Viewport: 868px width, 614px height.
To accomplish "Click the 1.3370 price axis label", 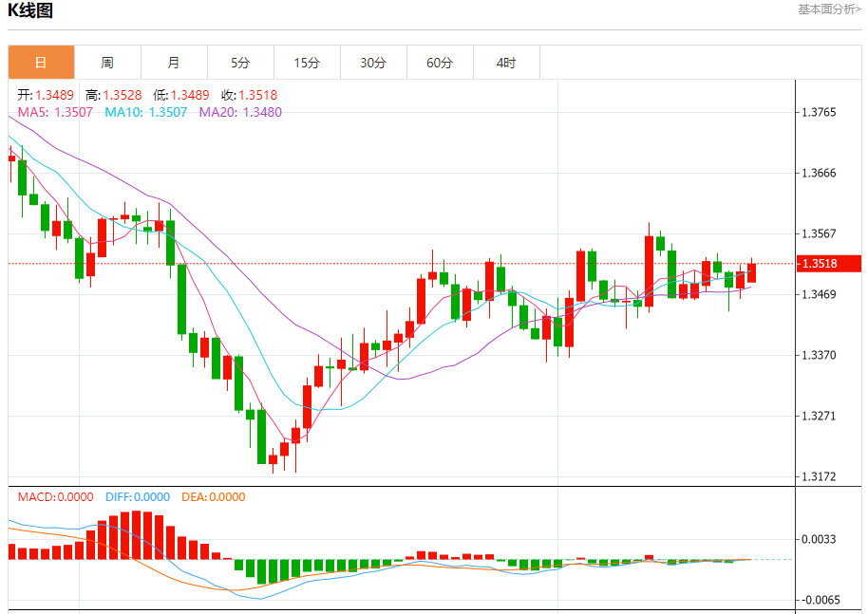I will (819, 355).
